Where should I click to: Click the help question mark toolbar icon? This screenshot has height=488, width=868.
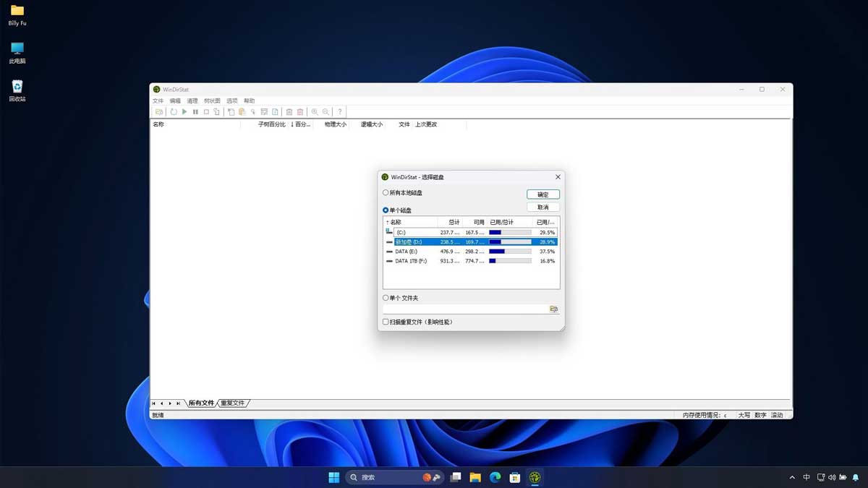340,112
